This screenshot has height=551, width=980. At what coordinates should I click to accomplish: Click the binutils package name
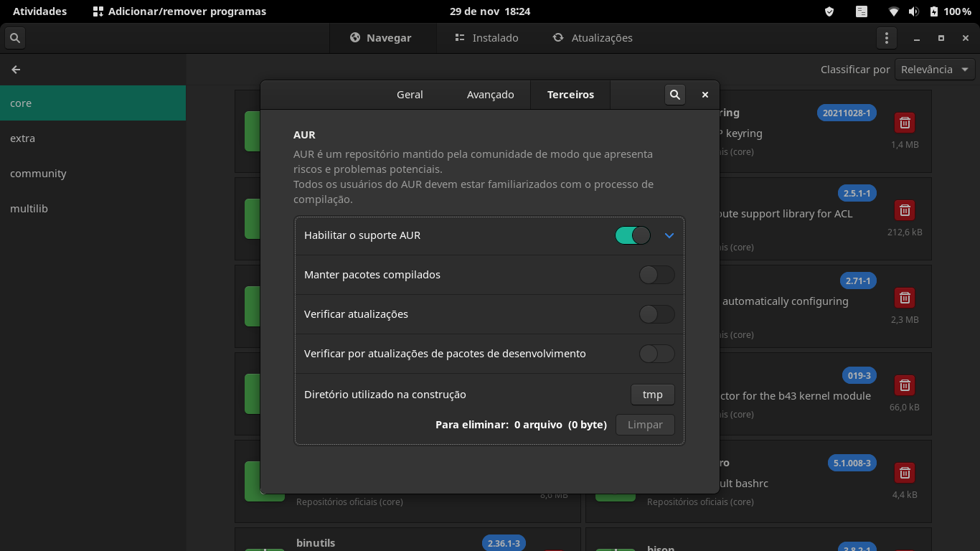point(316,543)
